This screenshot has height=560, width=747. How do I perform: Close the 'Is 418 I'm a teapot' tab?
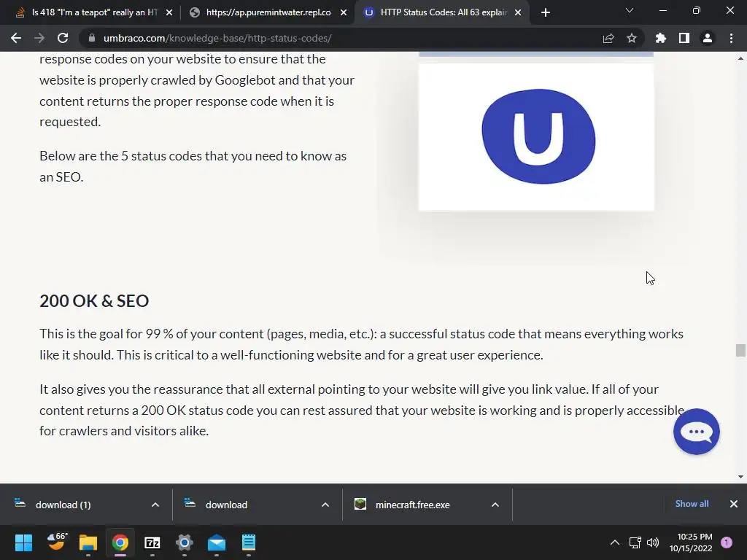169,12
